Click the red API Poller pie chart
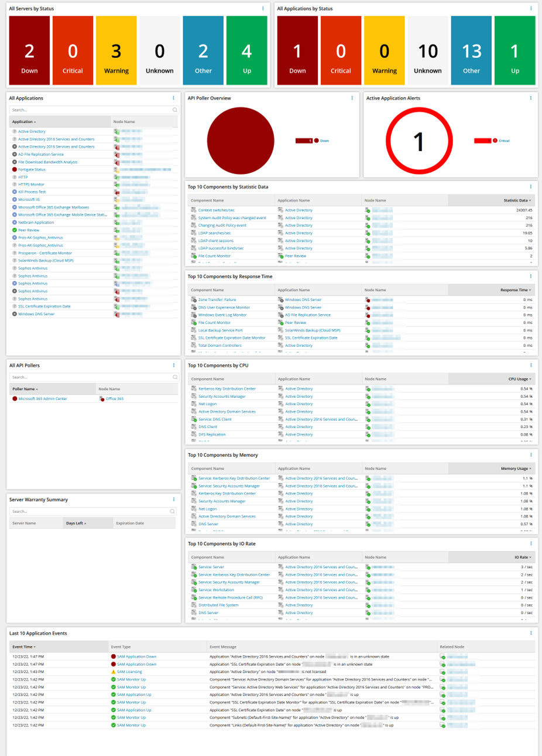 [241, 141]
